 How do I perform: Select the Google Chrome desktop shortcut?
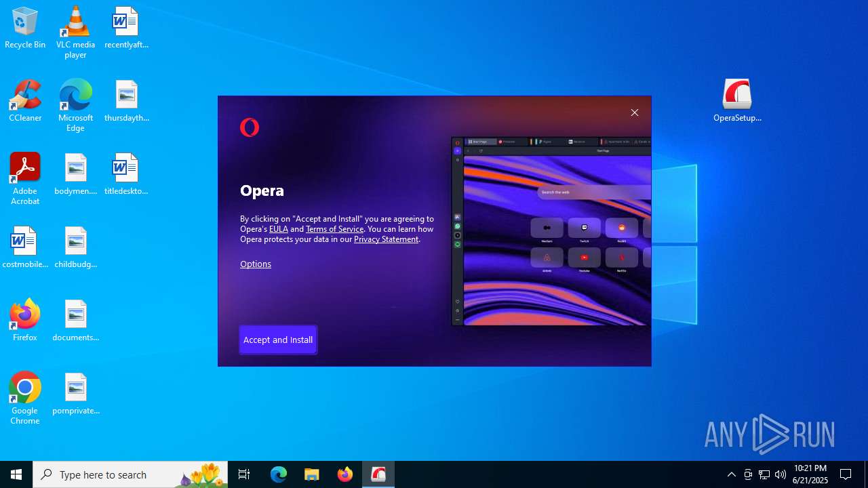coord(25,399)
